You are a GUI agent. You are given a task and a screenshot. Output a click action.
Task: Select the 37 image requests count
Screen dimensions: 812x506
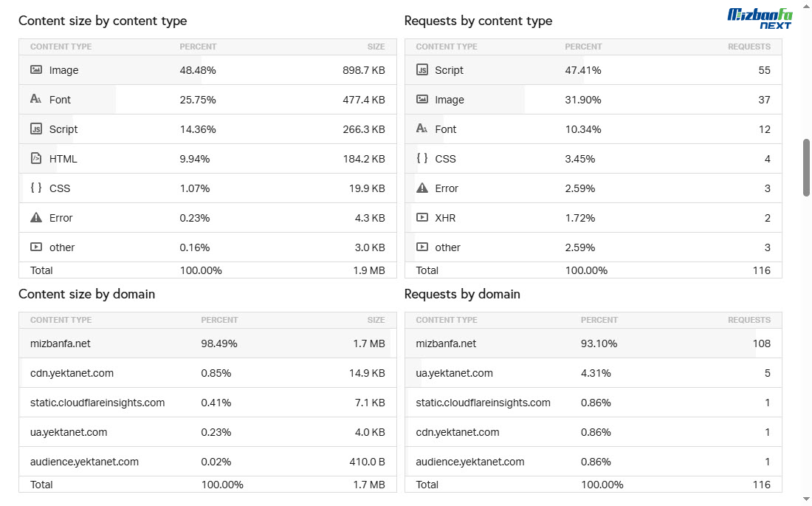[764, 100]
